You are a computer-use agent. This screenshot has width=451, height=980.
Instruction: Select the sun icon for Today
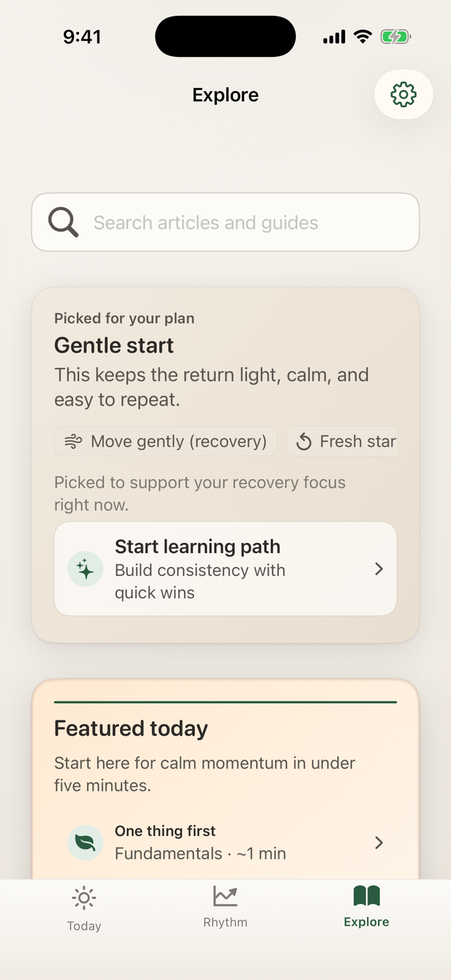point(84,898)
